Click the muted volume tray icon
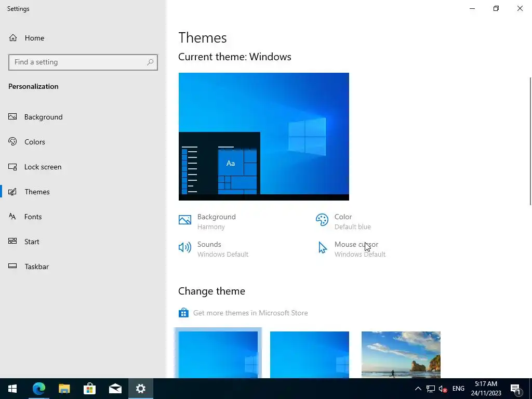The image size is (532, 399). (x=443, y=389)
